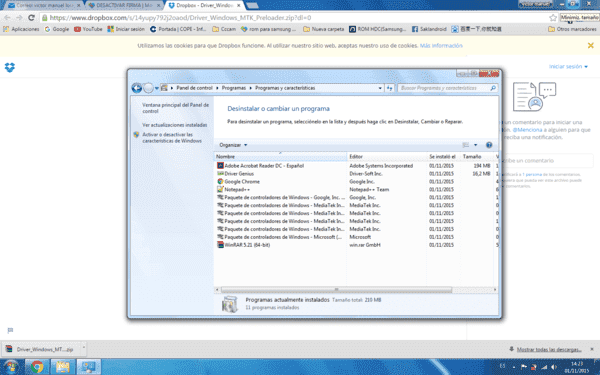Open the Más información cookies link
Screen dimensions: 600x375
[x=441, y=46]
